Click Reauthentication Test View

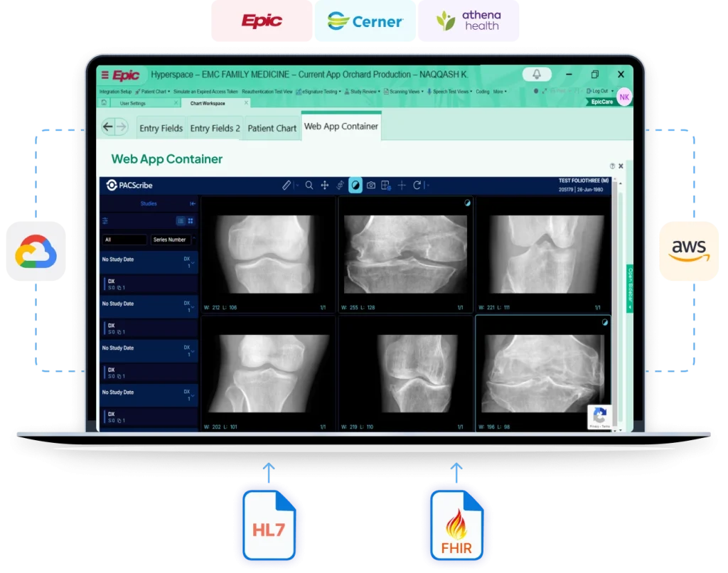click(267, 92)
